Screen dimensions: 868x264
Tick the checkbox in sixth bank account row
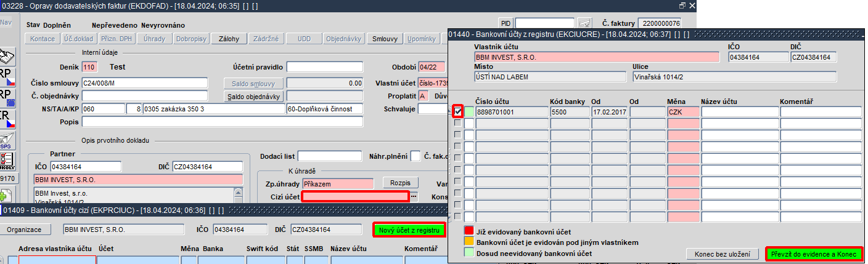457,170
